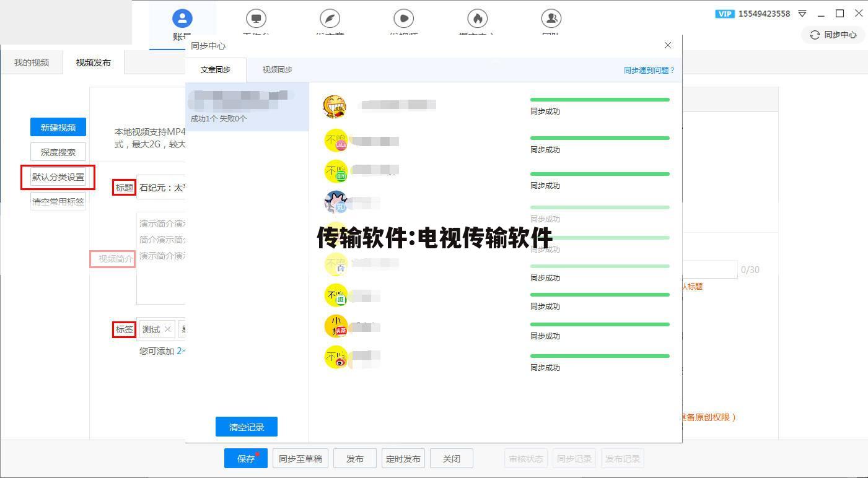Focus the 标题 field containing 石纪元

(x=160, y=188)
